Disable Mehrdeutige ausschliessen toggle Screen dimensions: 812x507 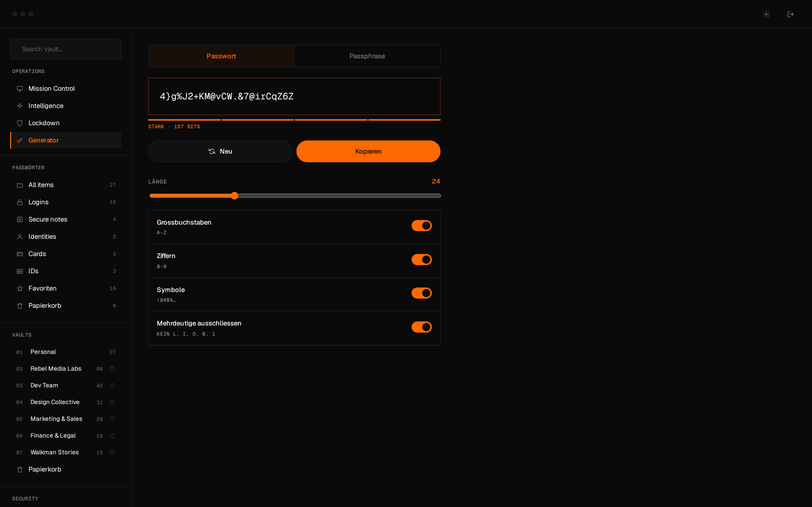click(x=421, y=327)
